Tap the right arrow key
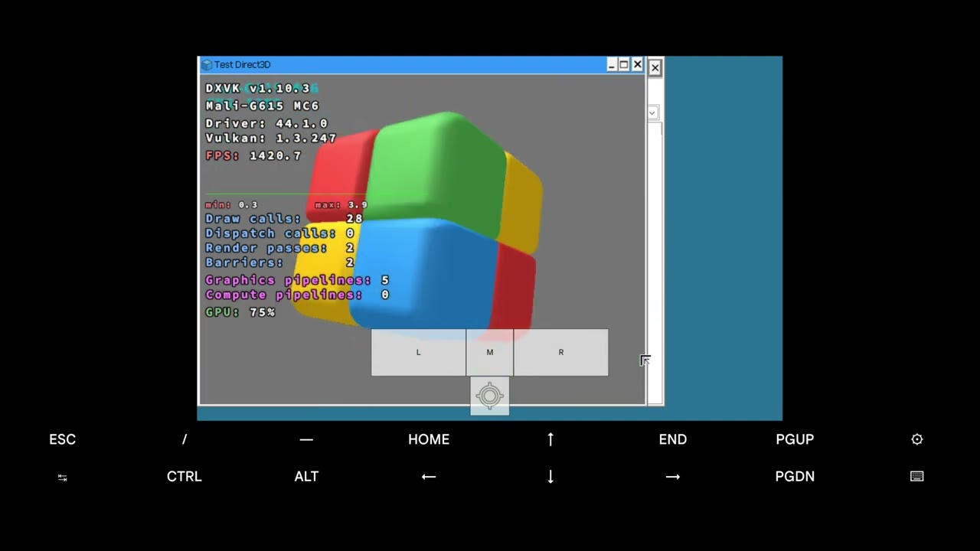The width and height of the screenshot is (980, 551). [x=673, y=476]
